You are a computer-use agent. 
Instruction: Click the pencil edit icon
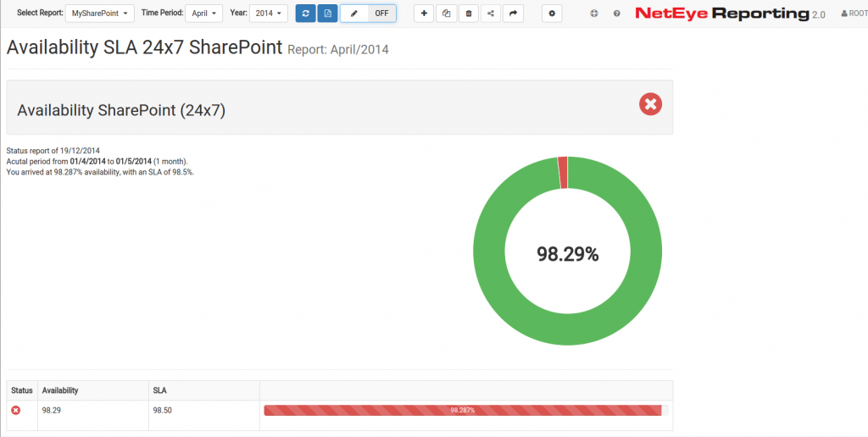[354, 14]
